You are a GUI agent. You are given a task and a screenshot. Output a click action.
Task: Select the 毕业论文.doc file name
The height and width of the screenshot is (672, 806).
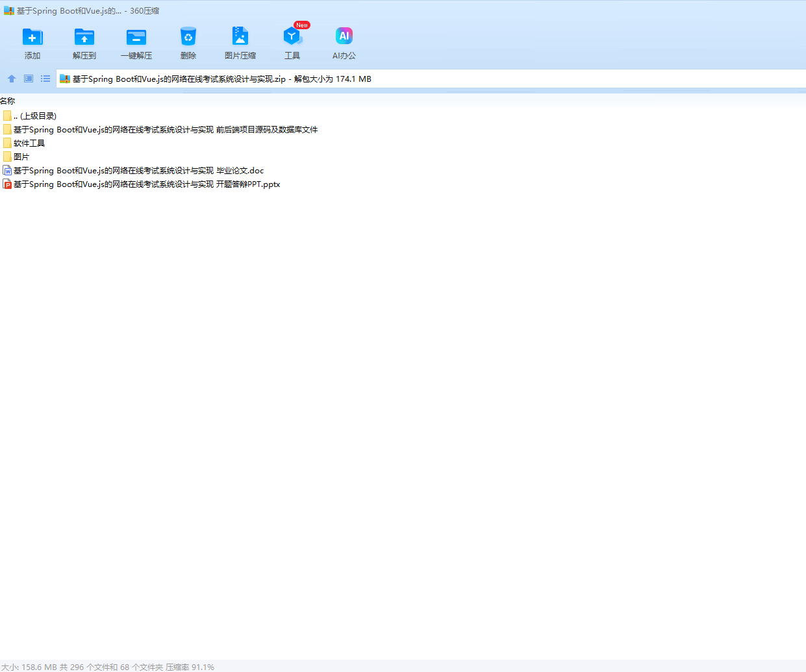coord(139,171)
